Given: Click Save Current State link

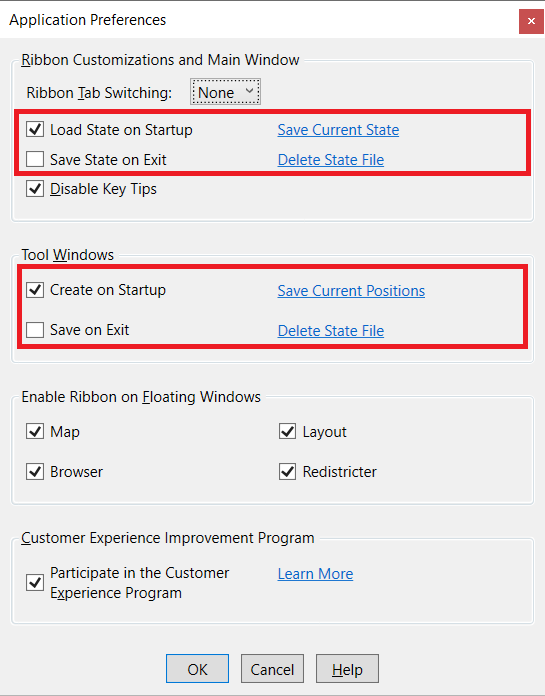Looking at the screenshot, I should click(x=338, y=130).
